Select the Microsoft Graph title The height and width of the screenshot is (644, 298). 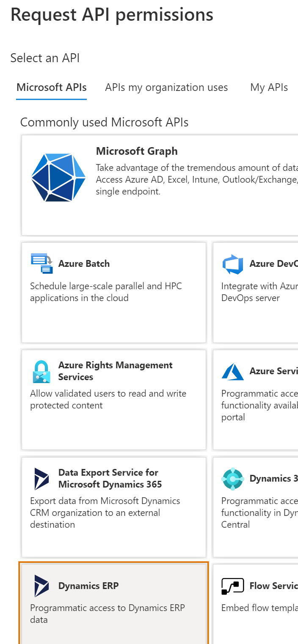click(x=137, y=151)
